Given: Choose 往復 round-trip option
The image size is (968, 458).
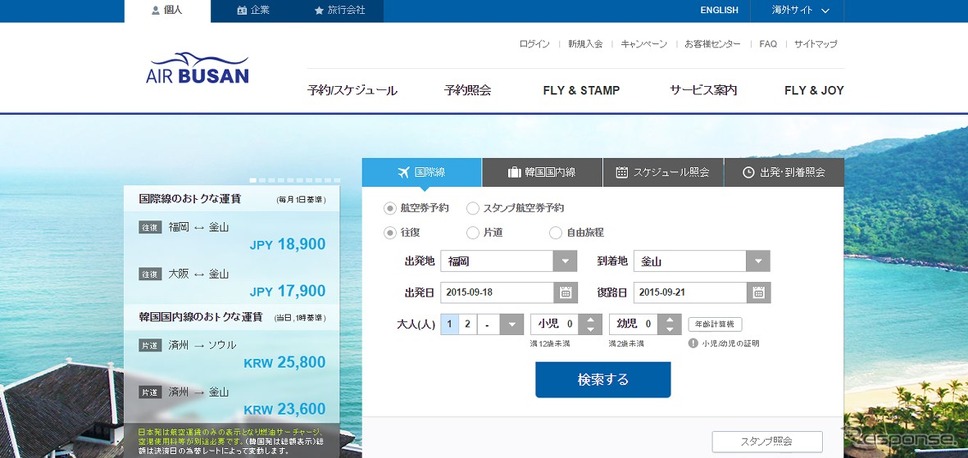Looking at the screenshot, I should [x=390, y=233].
